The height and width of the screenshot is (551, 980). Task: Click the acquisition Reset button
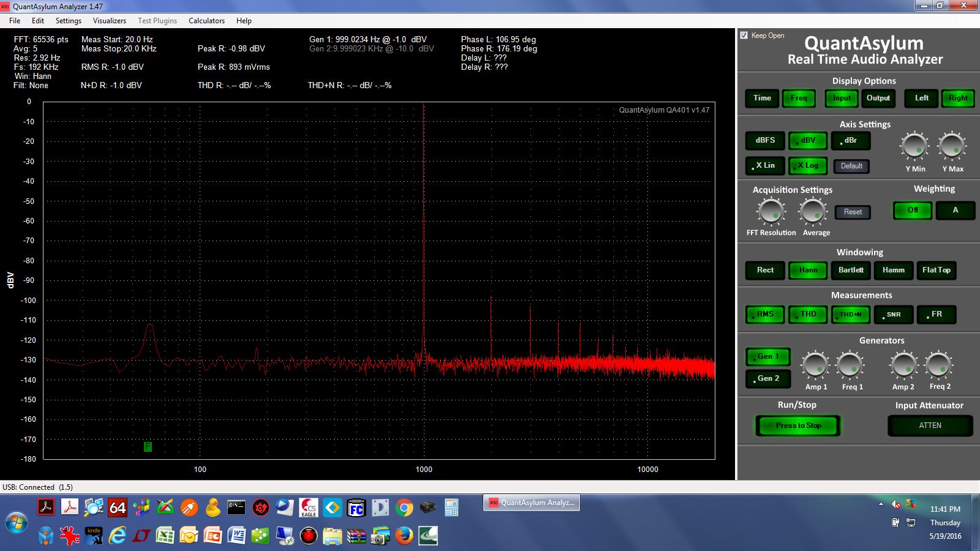(x=853, y=212)
